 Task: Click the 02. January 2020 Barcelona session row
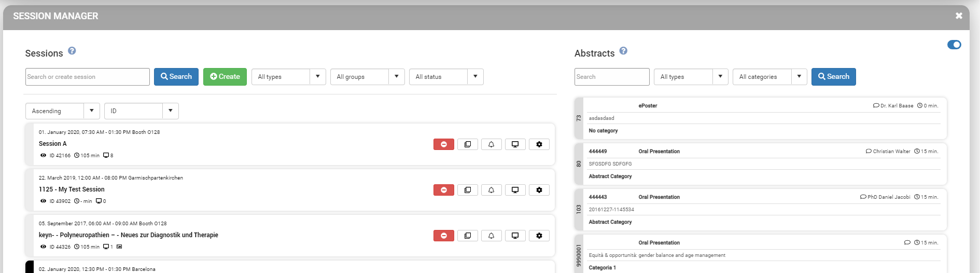tap(290, 267)
